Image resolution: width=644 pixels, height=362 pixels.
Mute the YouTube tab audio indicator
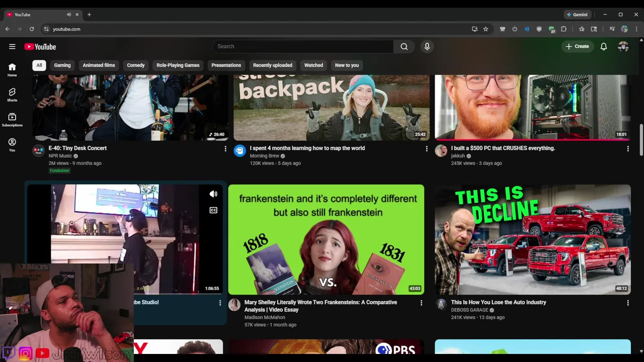pos(69,15)
